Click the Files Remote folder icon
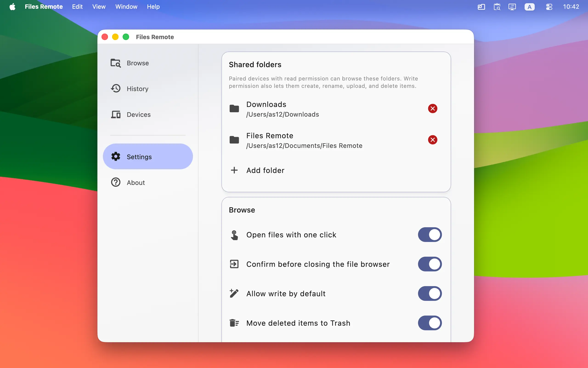The height and width of the screenshot is (368, 588). (234, 140)
